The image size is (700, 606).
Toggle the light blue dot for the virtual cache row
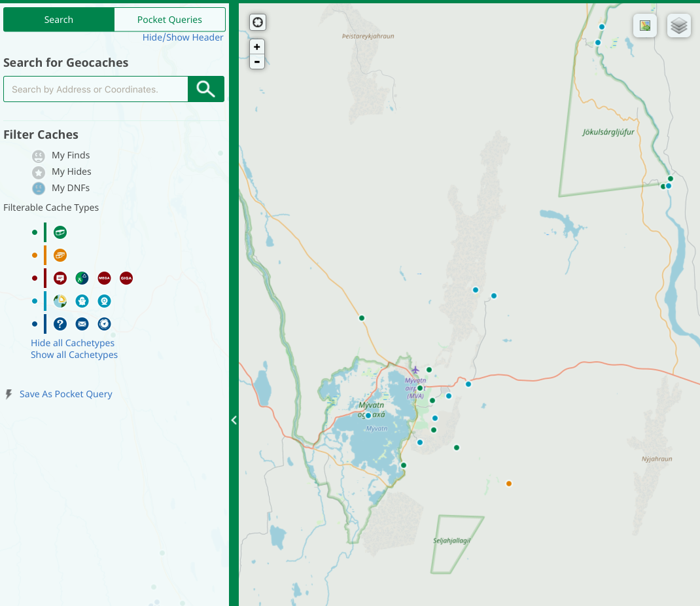click(x=35, y=301)
